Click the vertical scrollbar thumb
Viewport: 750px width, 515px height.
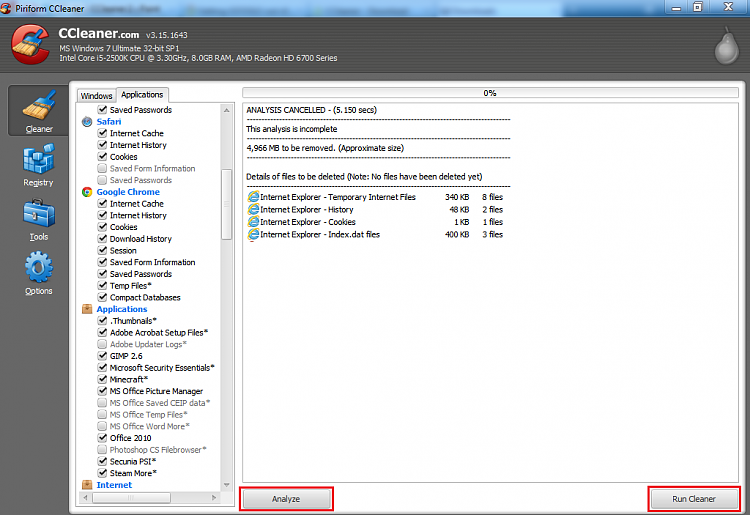tap(227, 204)
